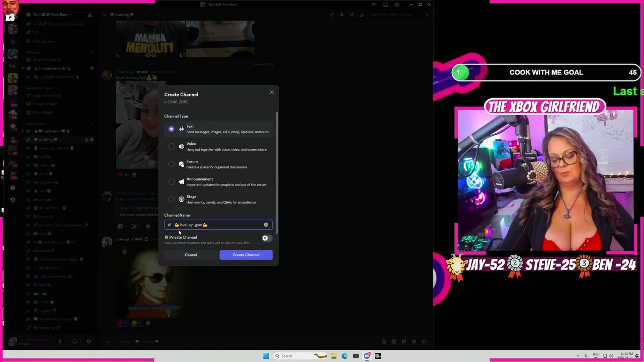Viewport: 644px width, 362px height.
Task: Pick the Announcement channel type radio button
Action: (172, 182)
